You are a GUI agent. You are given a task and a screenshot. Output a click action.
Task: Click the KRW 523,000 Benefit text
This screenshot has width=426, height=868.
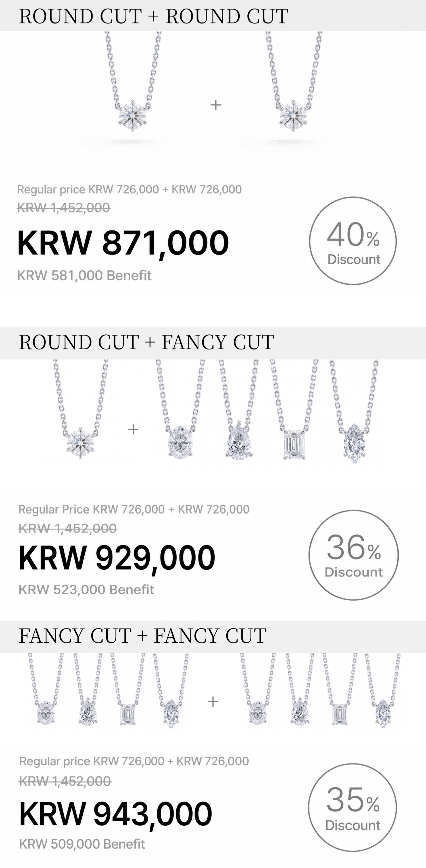(86, 589)
